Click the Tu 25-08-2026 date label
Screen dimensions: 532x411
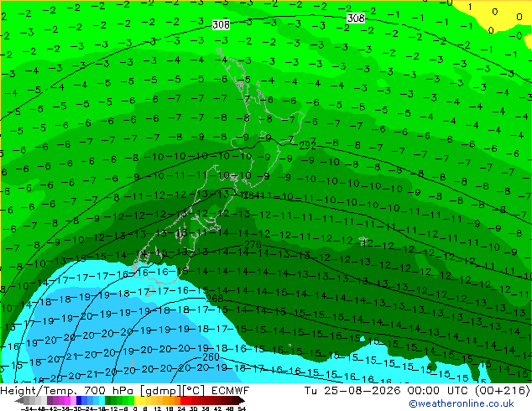coord(352,391)
